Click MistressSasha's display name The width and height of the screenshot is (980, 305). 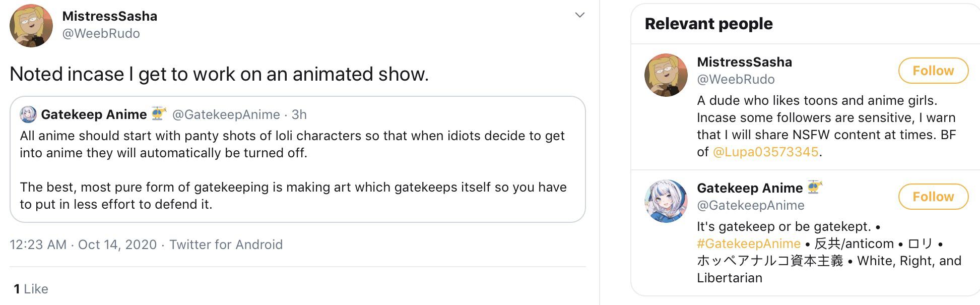pos(109,16)
